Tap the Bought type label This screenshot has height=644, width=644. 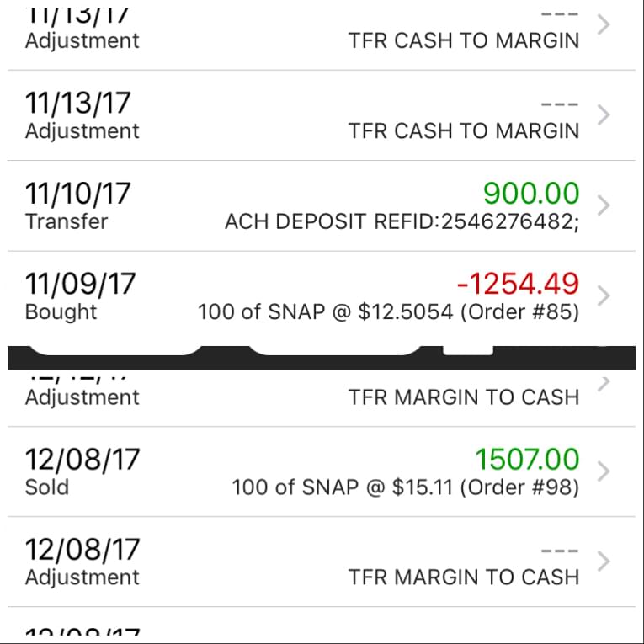pyautogui.click(x=61, y=312)
